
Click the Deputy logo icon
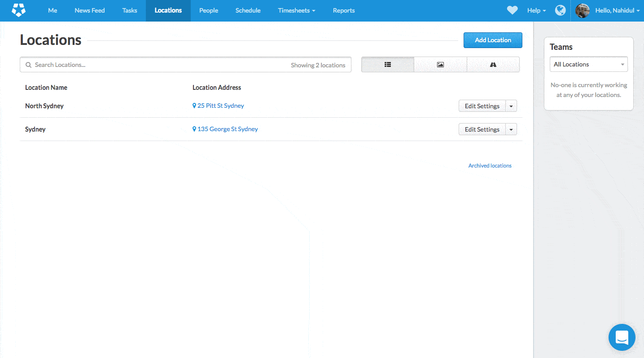point(18,10)
